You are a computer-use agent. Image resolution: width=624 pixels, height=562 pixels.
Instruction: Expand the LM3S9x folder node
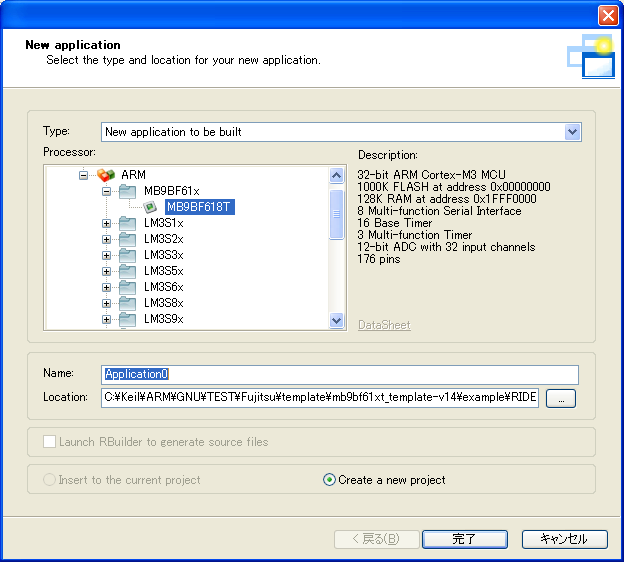tap(106, 319)
